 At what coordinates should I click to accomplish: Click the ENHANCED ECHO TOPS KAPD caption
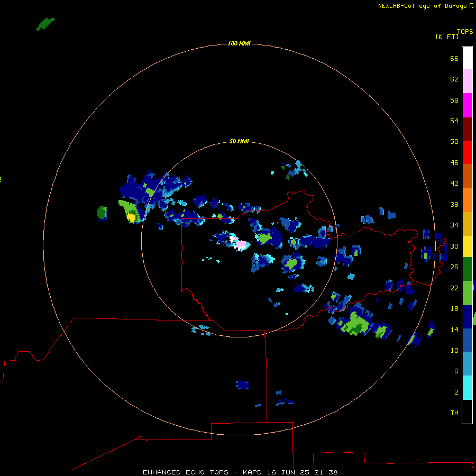coord(240,472)
